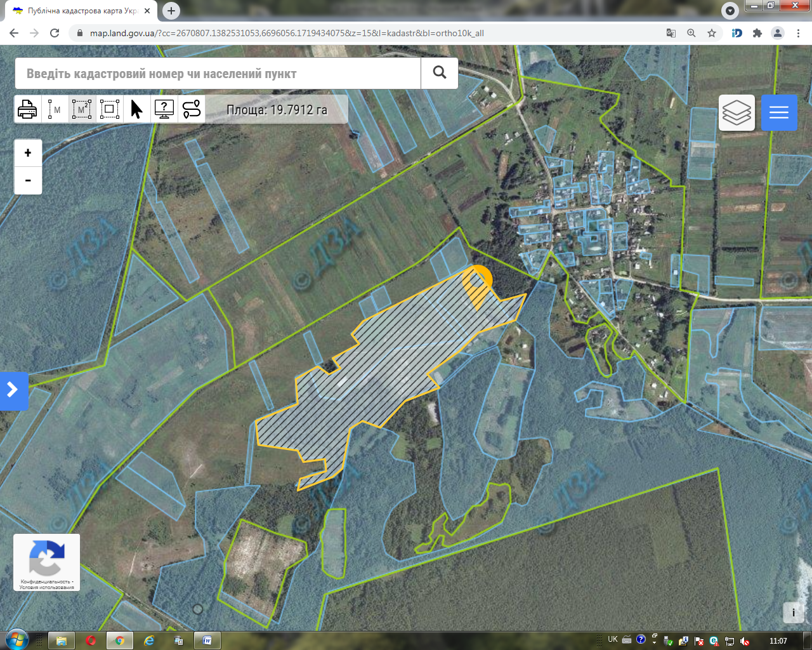Select the distance measurement tool

(x=55, y=109)
